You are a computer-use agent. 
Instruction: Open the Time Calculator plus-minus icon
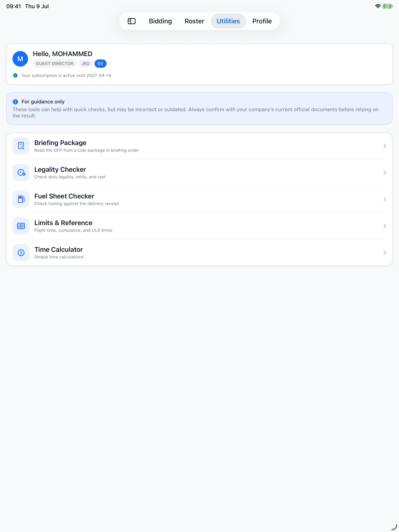[21, 253]
